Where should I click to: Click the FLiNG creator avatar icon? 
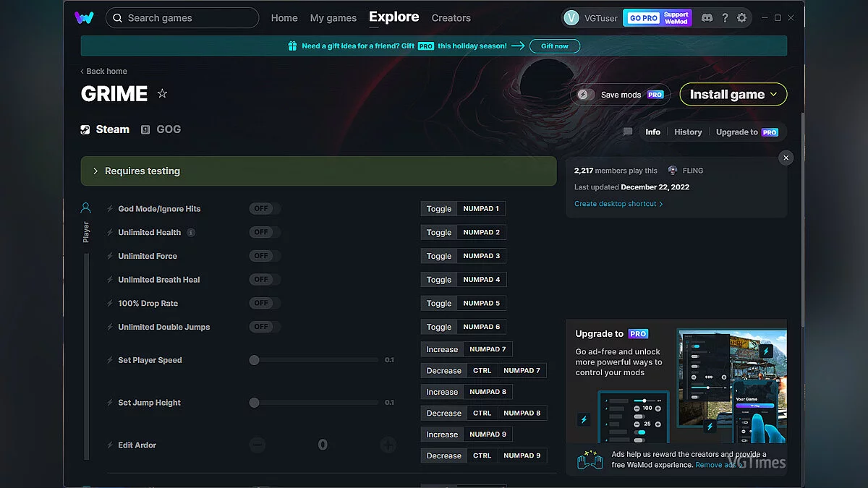coord(673,171)
